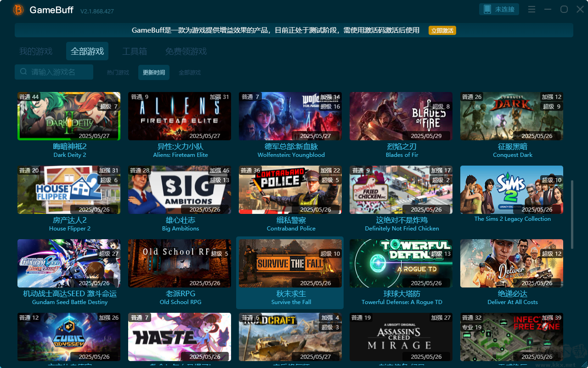The width and height of the screenshot is (588, 368).
Task: Open the House Flipper 2 cover thumbnail
Action: point(69,190)
